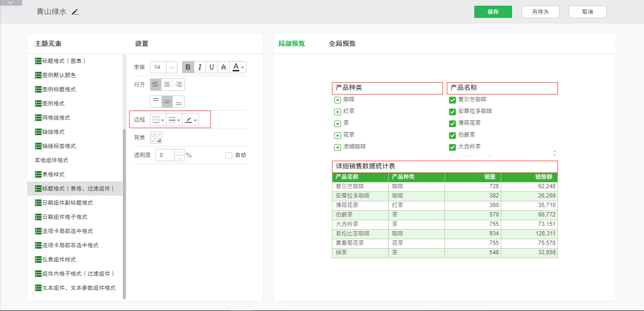Select 表格样式 in theme elements list

(x=53, y=174)
